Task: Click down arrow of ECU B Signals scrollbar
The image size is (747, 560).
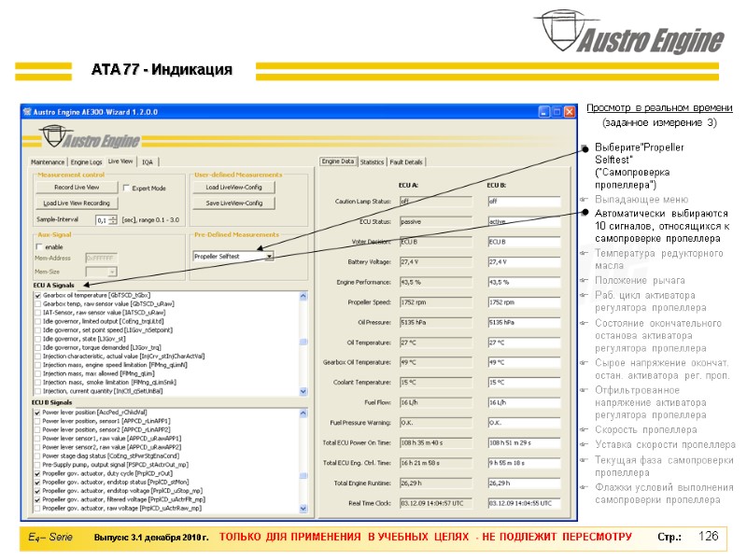Action: coord(303,509)
